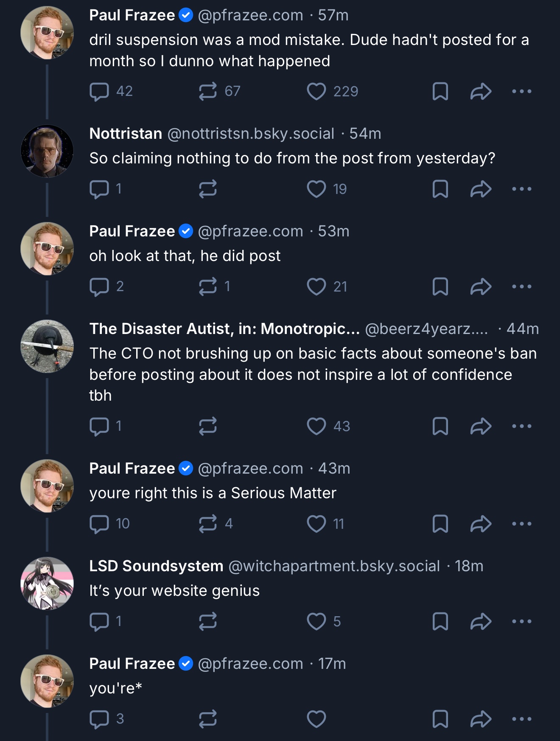
Task: Open replies on post with 42 comments
Action: point(100,91)
